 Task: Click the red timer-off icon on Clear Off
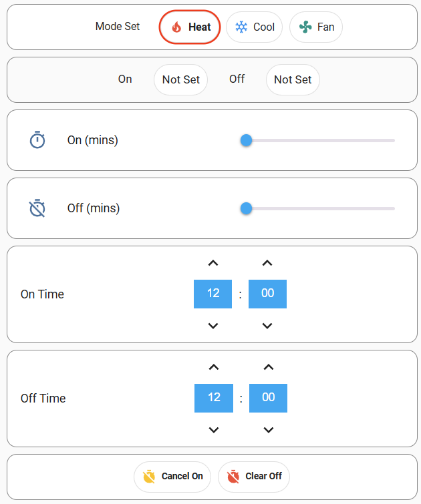[x=233, y=477]
